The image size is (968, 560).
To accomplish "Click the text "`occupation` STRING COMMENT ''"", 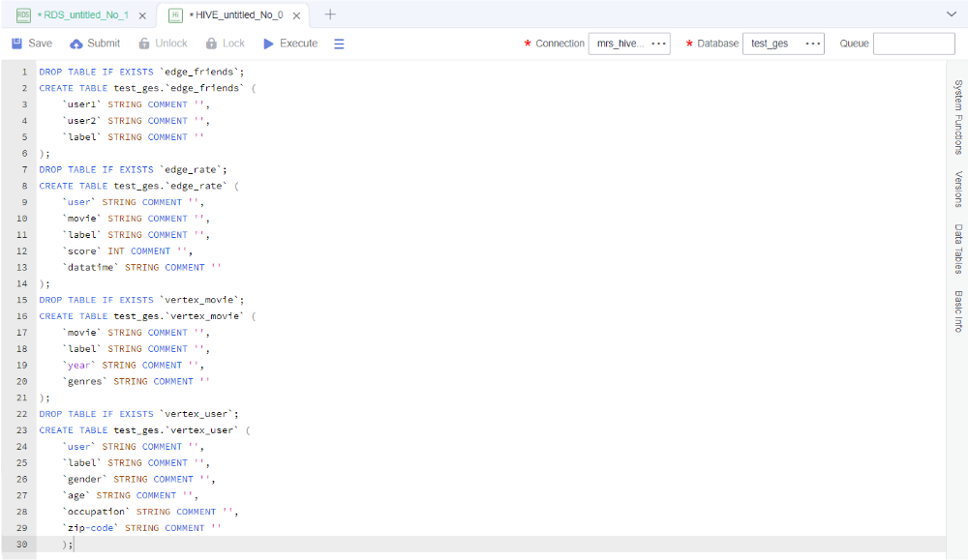I will click(147, 512).
